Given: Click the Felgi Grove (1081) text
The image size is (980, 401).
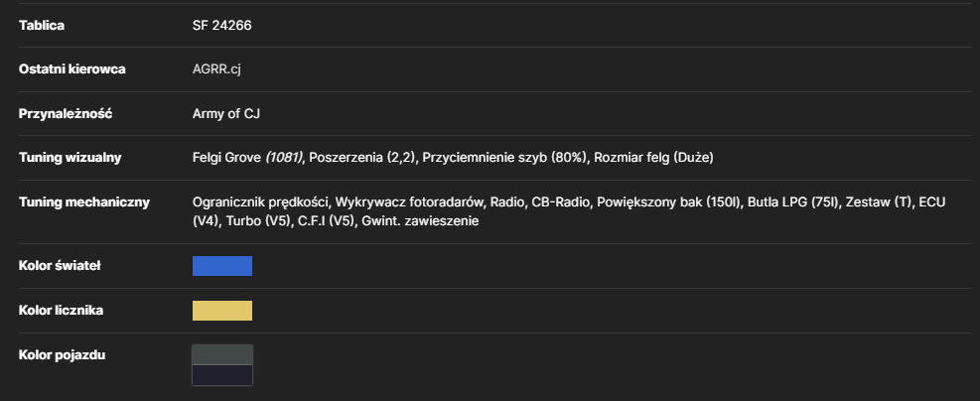Looking at the screenshot, I should coord(247,158).
